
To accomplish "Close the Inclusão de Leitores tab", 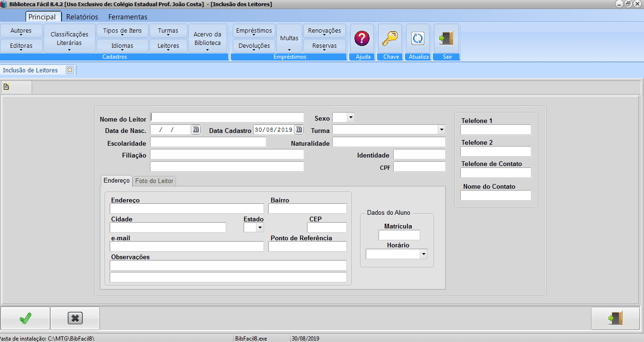I will click(70, 70).
